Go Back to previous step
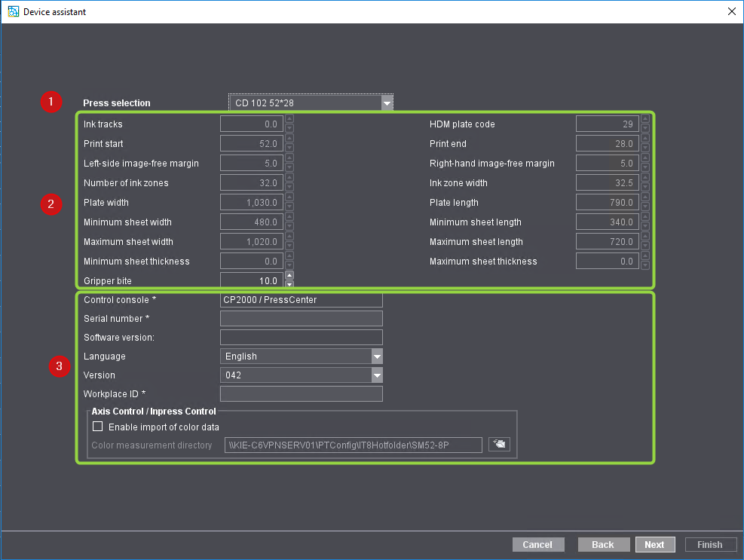 tap(603, 544)
